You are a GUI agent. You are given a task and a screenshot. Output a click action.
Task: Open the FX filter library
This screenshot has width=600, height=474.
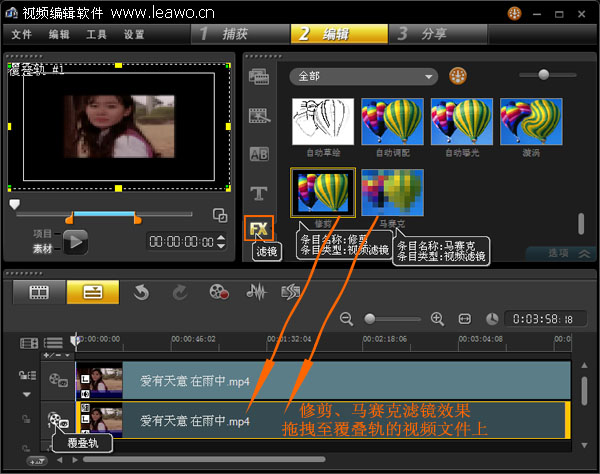click(259, 229)
